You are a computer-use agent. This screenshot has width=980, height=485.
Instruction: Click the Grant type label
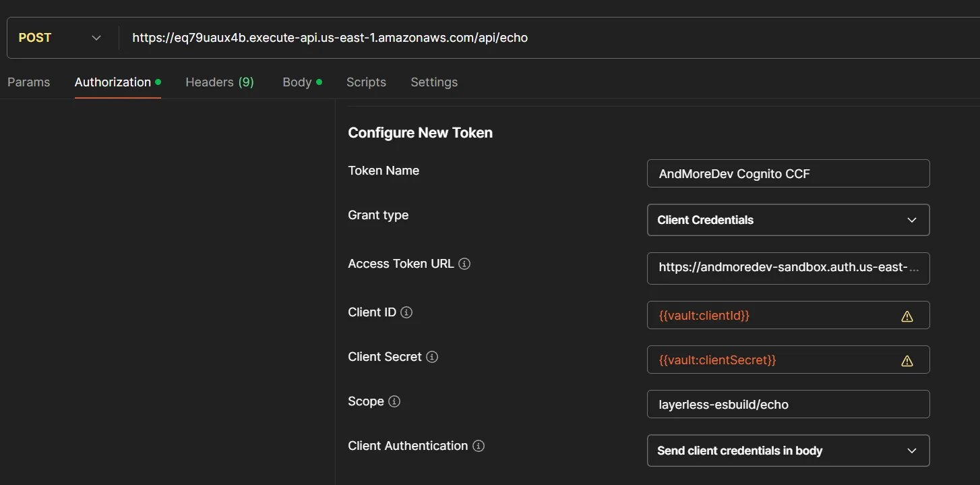point(378,215)
